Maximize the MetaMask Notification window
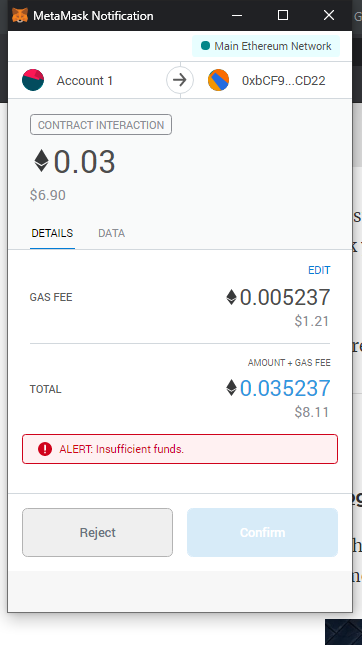This screenshot has width=362, height=645. coord(283,16)
